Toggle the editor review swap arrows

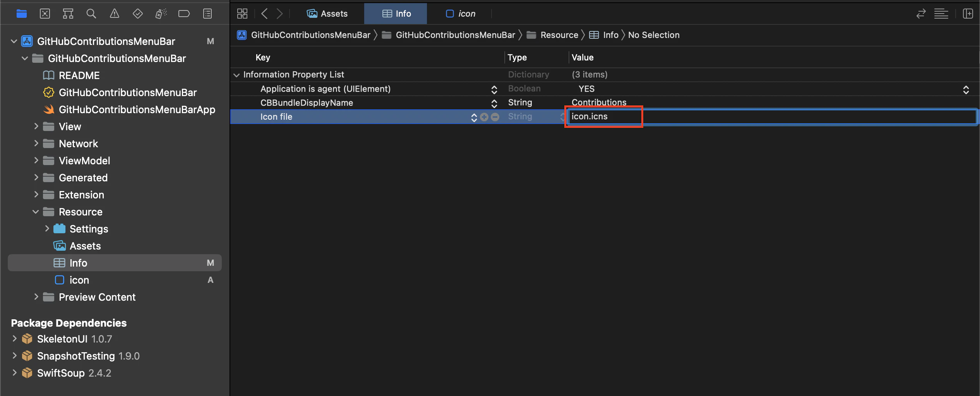click(x=921, y=14)
